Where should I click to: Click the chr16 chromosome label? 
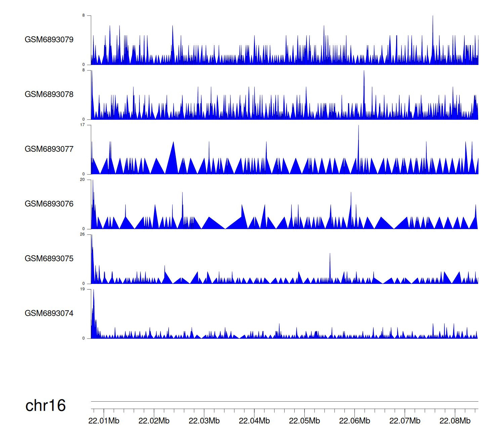click(45, 405)
